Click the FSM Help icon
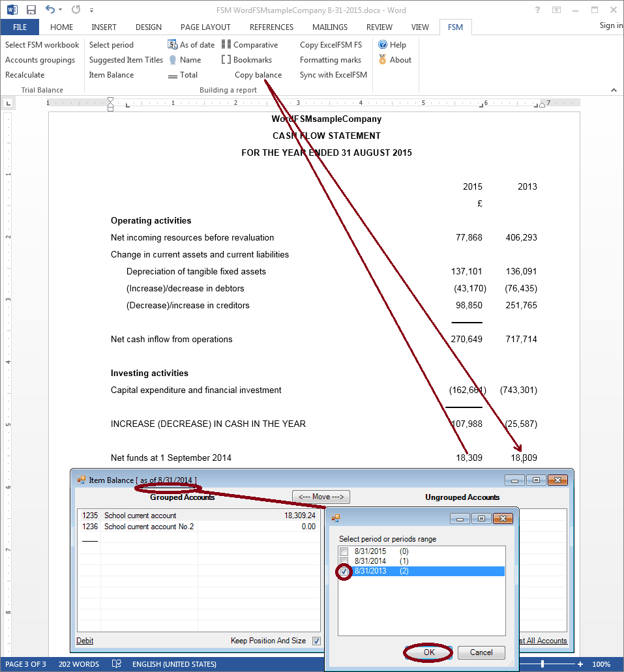Screen dimensions: 624x672 pos(383,44)
